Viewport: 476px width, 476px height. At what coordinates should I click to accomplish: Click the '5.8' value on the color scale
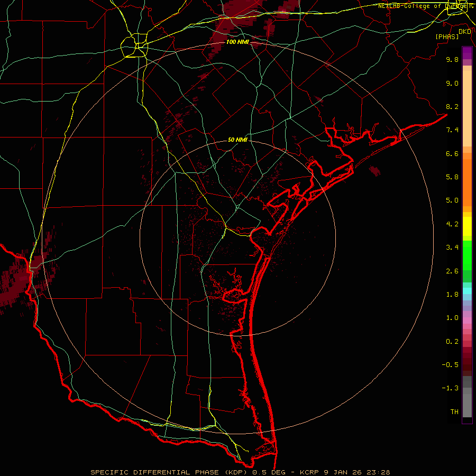click(x=452, y=177)
